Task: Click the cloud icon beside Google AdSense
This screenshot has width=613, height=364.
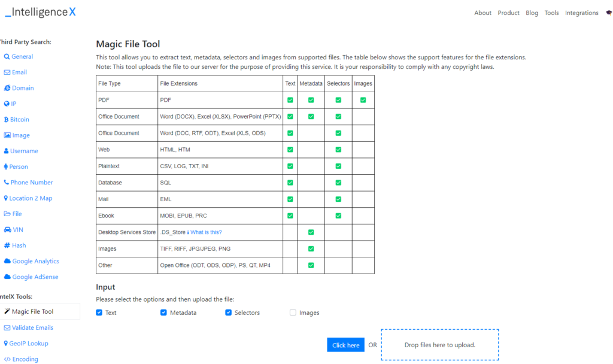Action: [x=7, y=277]
